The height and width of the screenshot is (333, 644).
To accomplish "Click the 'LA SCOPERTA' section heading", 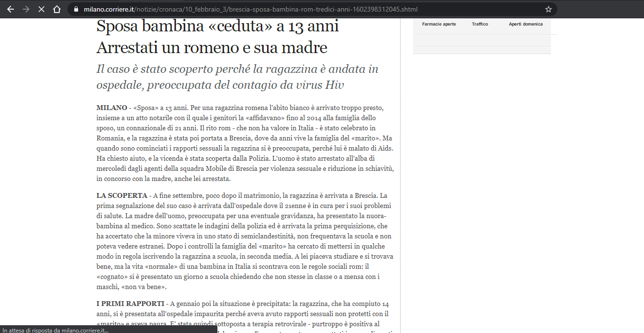I will click(121, 196).
